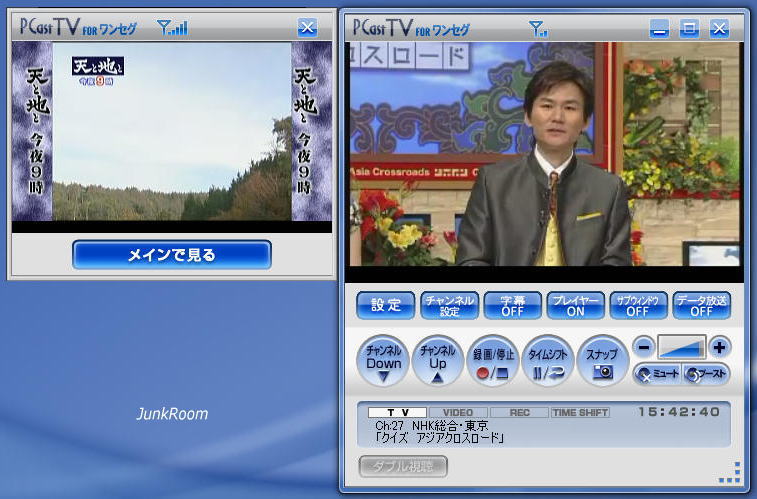Toggle サブウィンドウ OFF button

638,305
